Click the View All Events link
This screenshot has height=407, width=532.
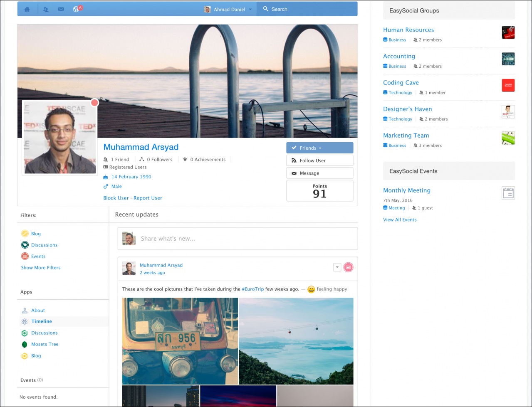(400, 220)
